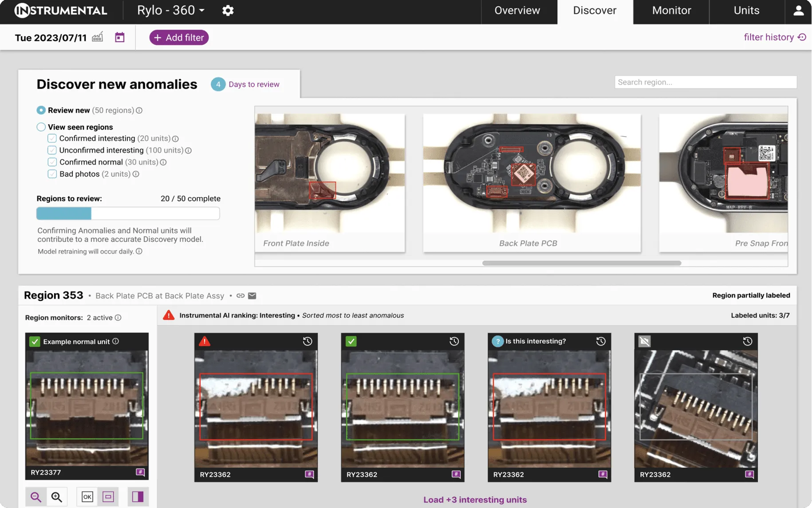Open the calendar date picker icon
The image size is (812, 508).
119,37
